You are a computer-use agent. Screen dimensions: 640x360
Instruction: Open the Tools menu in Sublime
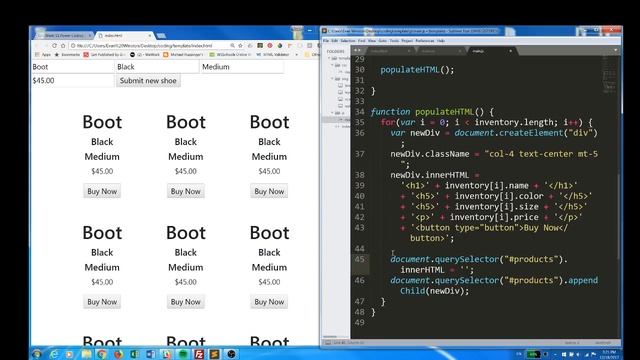[394, 41]
